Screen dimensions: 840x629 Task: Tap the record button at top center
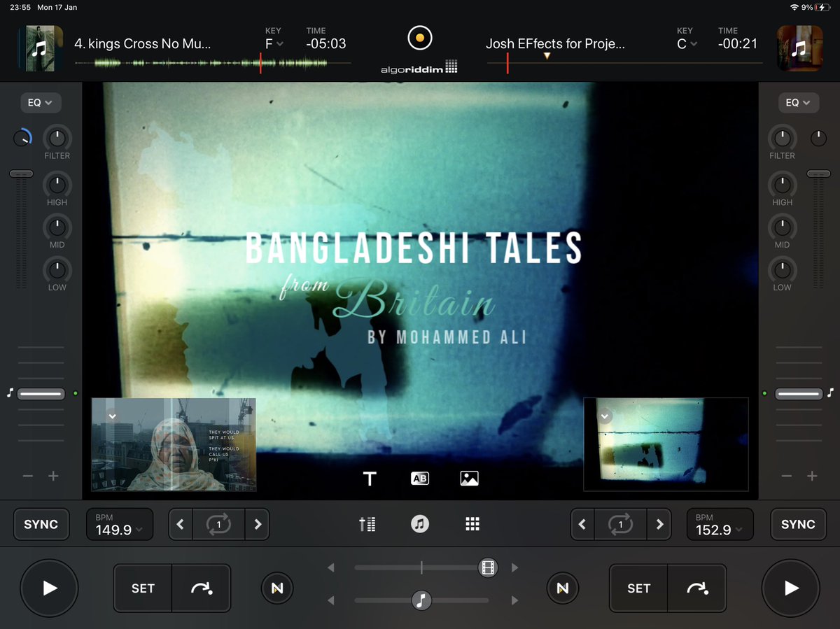(419, 37)
